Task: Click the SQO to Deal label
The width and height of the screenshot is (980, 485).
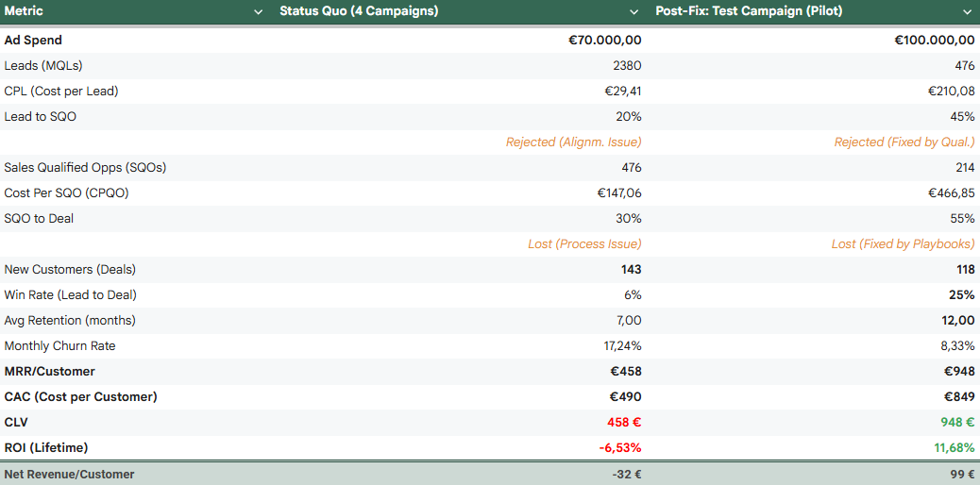Action: click(x=39, y=219)
